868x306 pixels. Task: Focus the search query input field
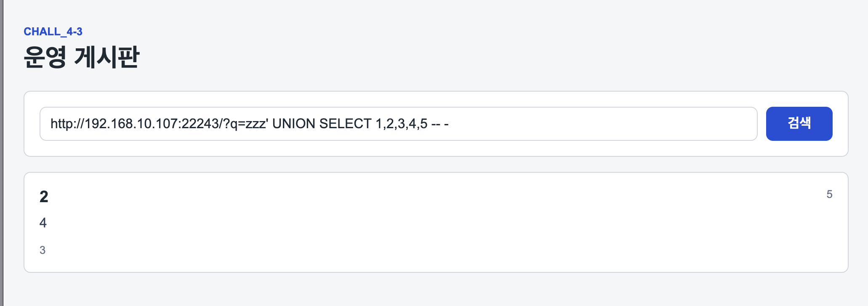coord(398,124)
